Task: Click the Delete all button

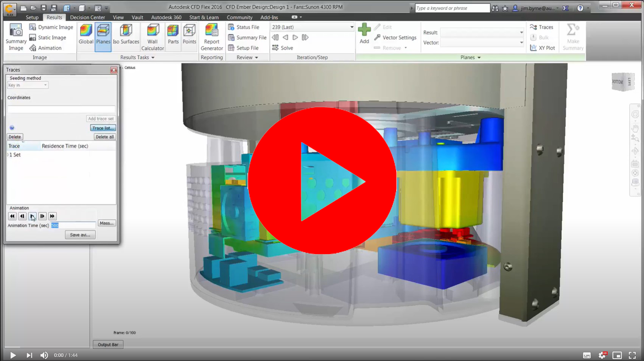Action: tap(105, 137)
